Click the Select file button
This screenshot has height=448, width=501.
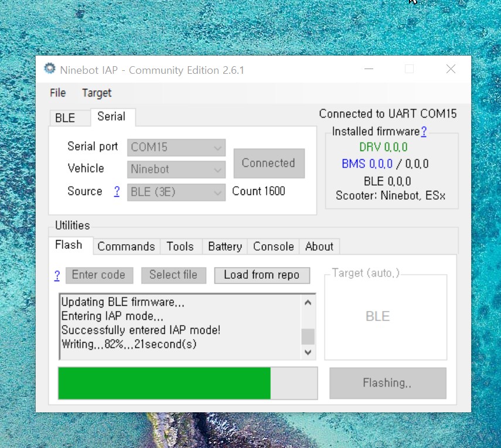[x=173, y=275]
